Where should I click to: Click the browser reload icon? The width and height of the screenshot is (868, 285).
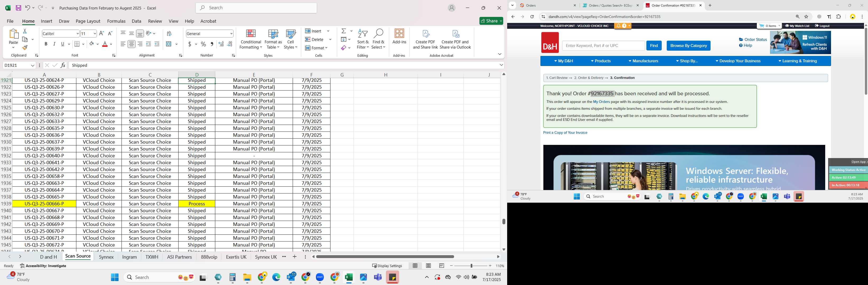532,16
